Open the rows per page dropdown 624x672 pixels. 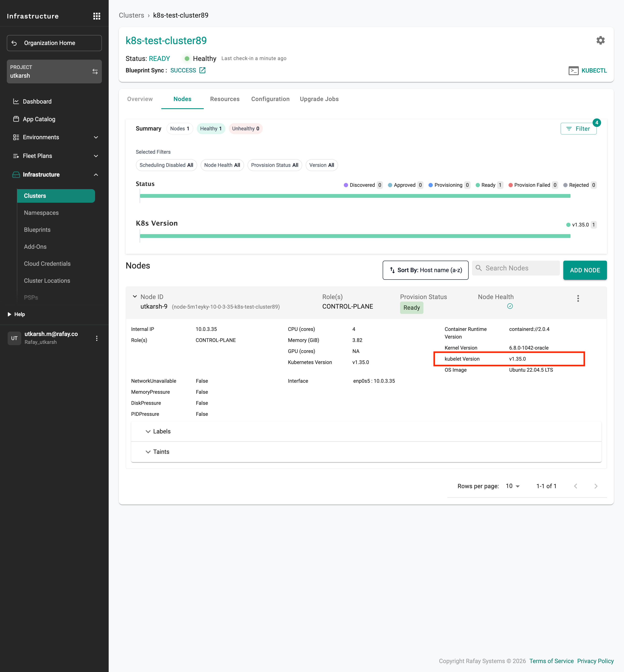point(513,486)
